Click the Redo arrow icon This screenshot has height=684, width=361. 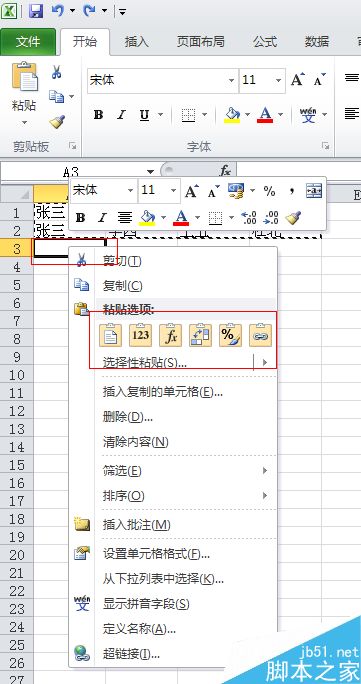coord(89,10)
